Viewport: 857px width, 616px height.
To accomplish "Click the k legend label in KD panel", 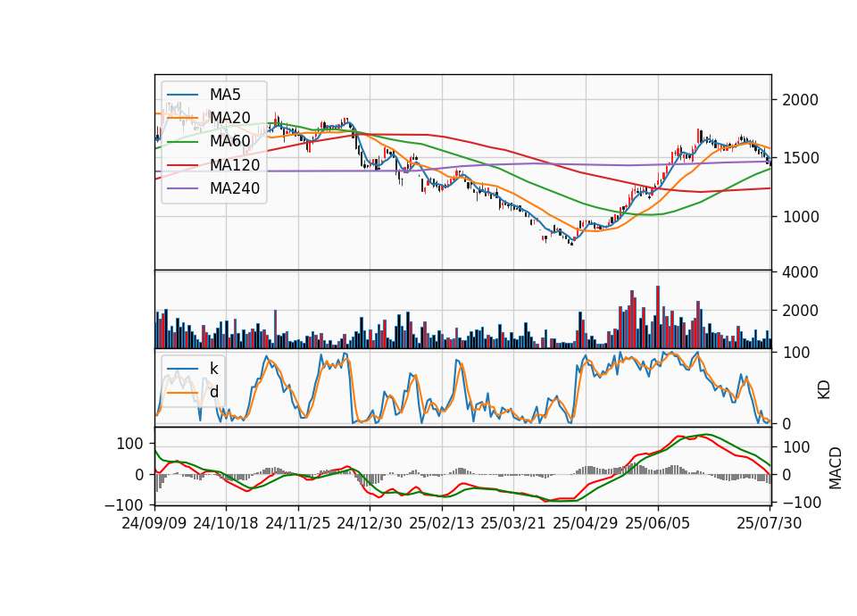I will tap(213, 369).
